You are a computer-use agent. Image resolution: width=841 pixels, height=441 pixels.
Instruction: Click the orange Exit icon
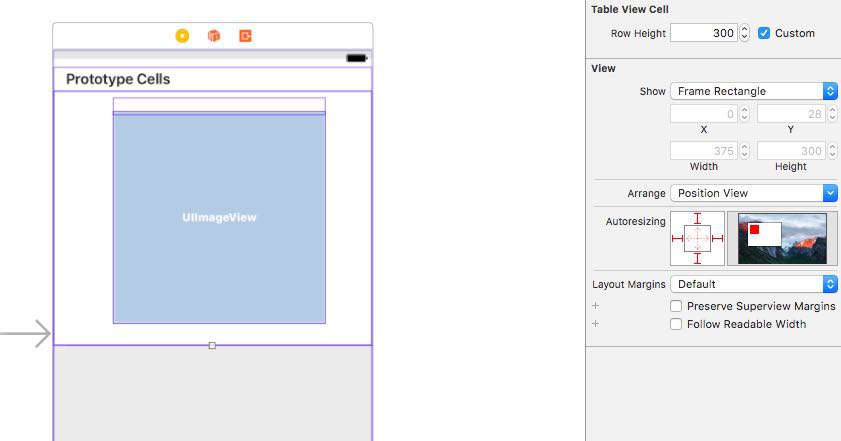coord(245,36)
